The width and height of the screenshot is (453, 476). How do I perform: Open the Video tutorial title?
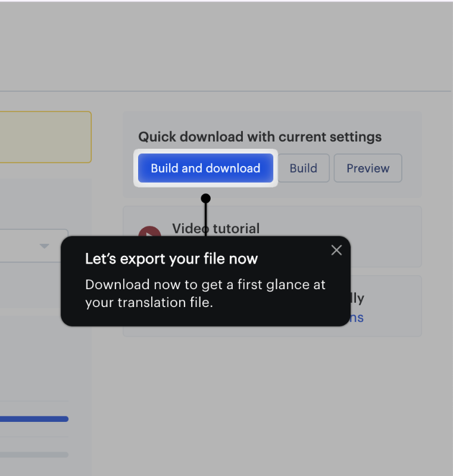pos(216,228)
